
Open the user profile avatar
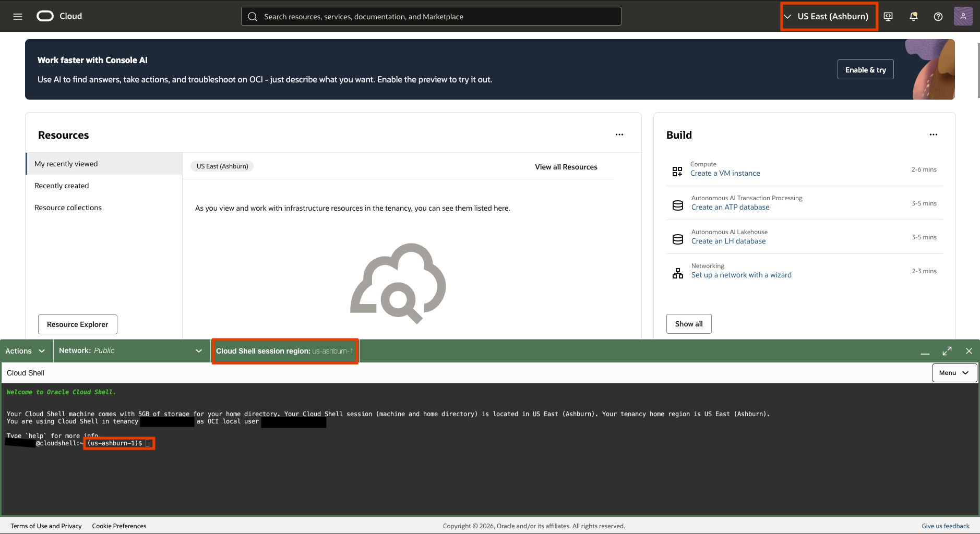tap(963, 16)
